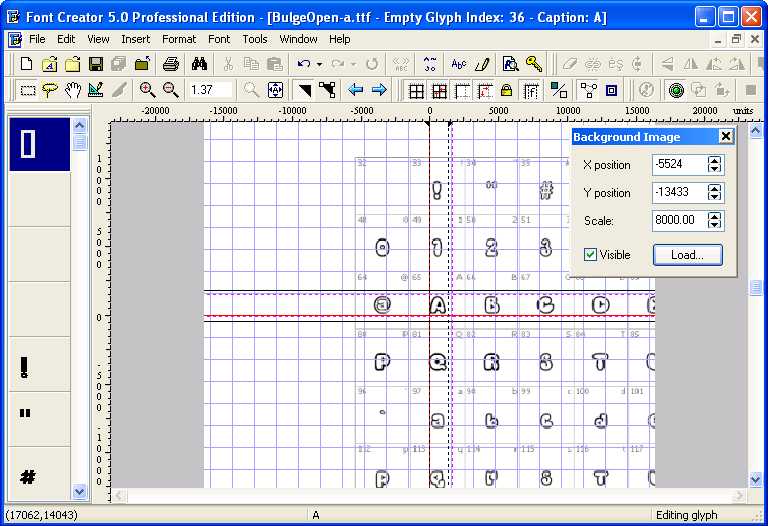Viewport: 768px width, 526px height.
Task: Open installed font using plain folder icon
Action: pyautogui.click(x=72, y=64)
